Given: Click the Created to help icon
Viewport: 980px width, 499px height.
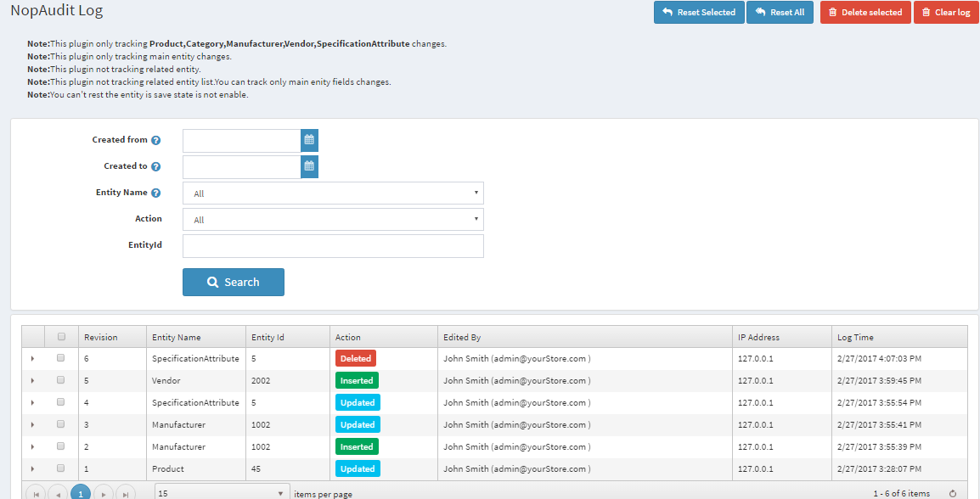Looking at the screenshot, I should click(x=156, y=167).
